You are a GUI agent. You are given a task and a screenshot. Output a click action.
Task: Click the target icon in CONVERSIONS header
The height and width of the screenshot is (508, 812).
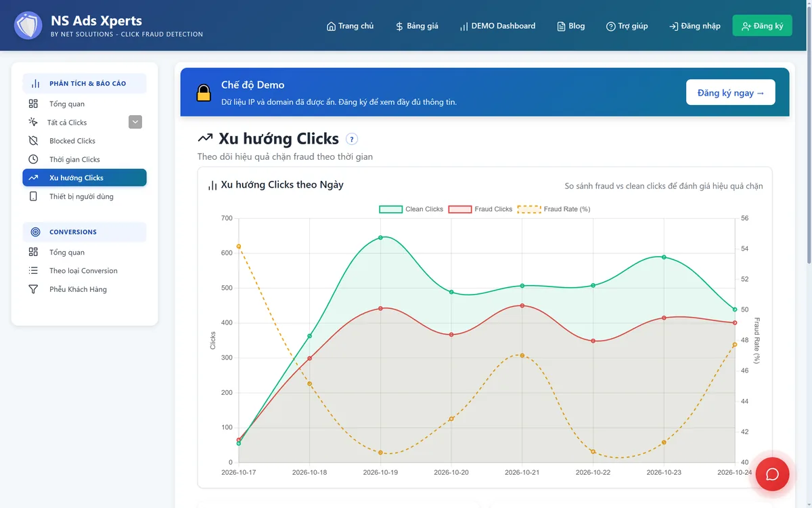tap(36, 232)
